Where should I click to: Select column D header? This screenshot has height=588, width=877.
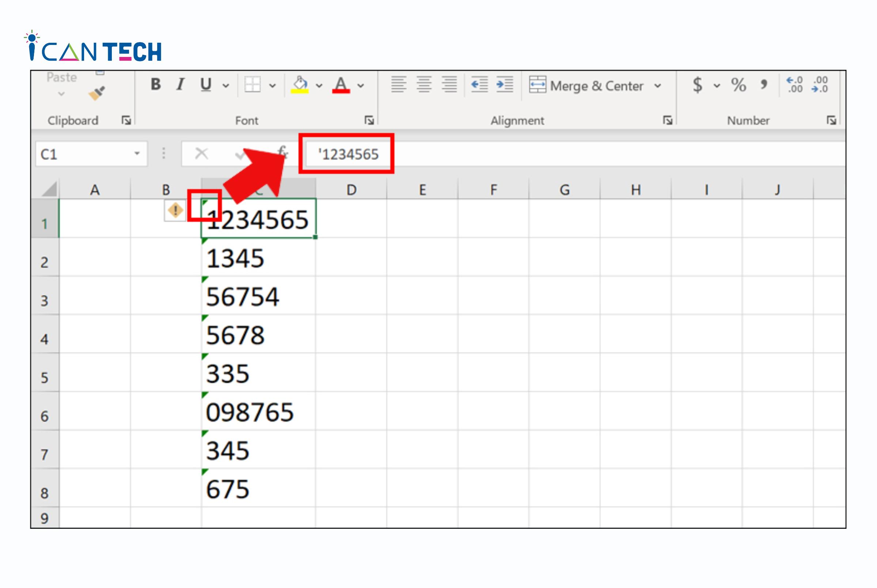point(351,189)
